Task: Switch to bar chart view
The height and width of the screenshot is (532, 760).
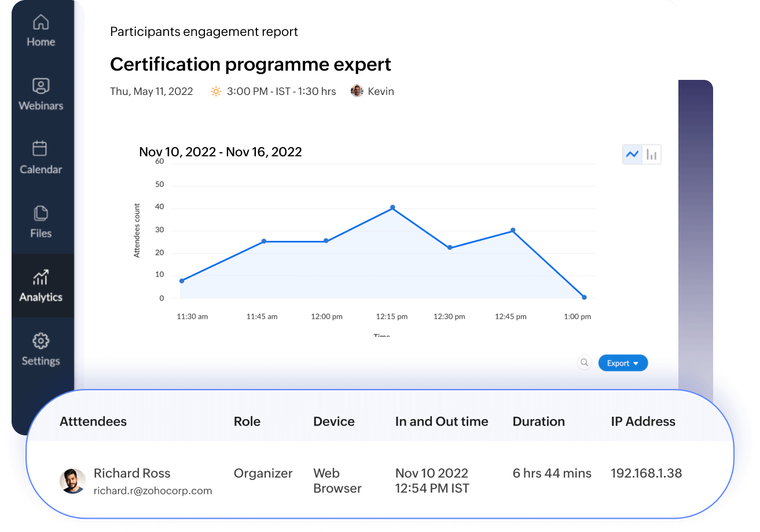Action: point(652,155)
